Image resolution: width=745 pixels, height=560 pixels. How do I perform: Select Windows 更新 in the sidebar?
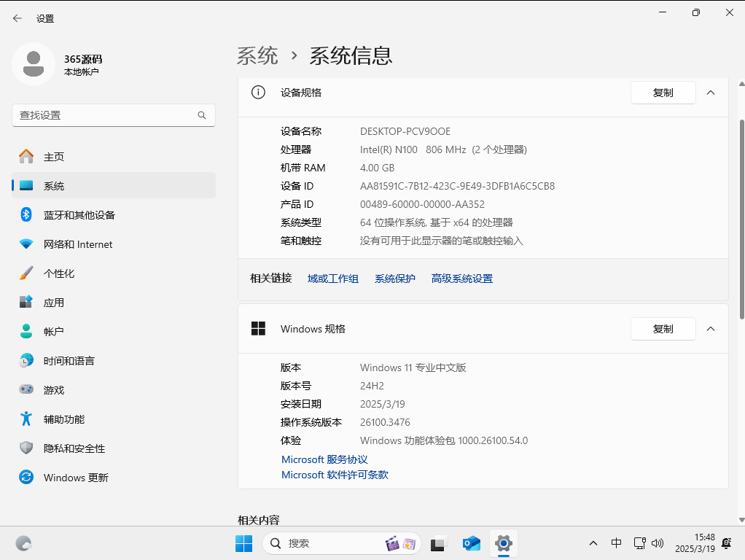[114, 477]
